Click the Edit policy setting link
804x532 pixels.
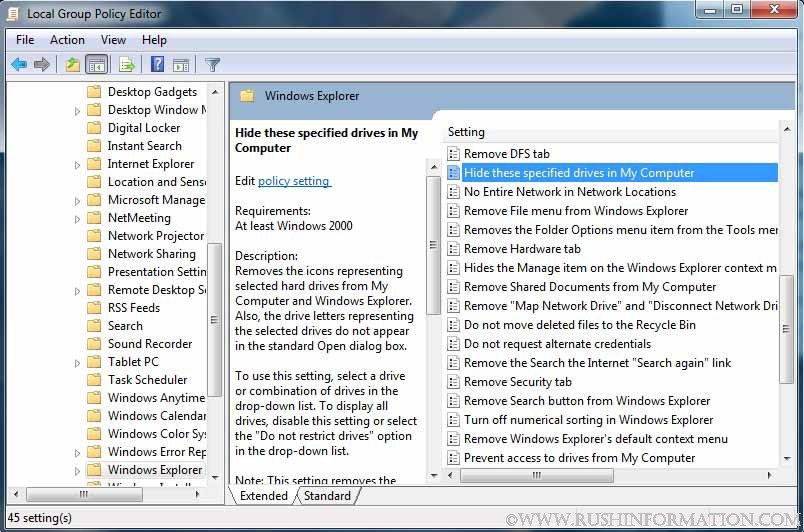(294, 181)
